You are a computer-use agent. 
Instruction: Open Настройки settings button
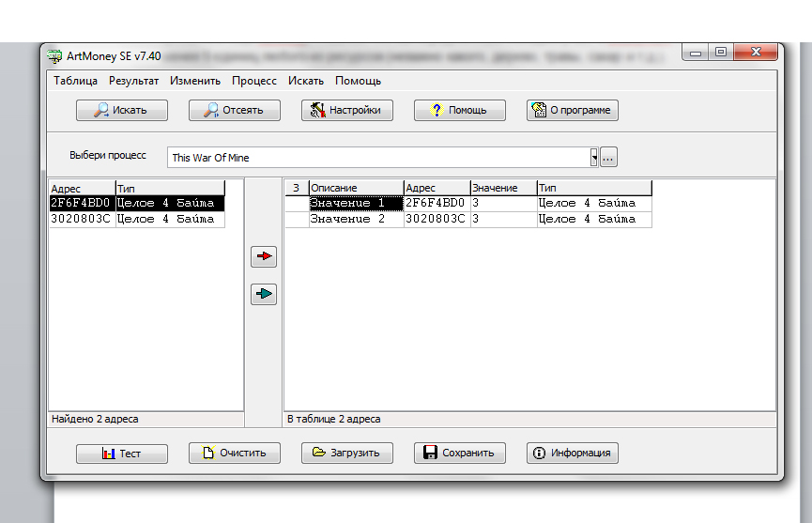point(347,110)
